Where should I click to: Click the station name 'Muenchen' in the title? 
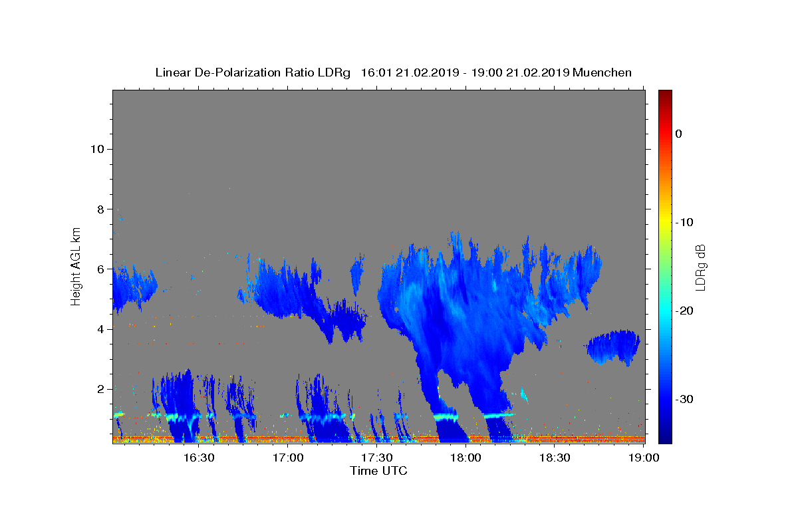(602, 72)
